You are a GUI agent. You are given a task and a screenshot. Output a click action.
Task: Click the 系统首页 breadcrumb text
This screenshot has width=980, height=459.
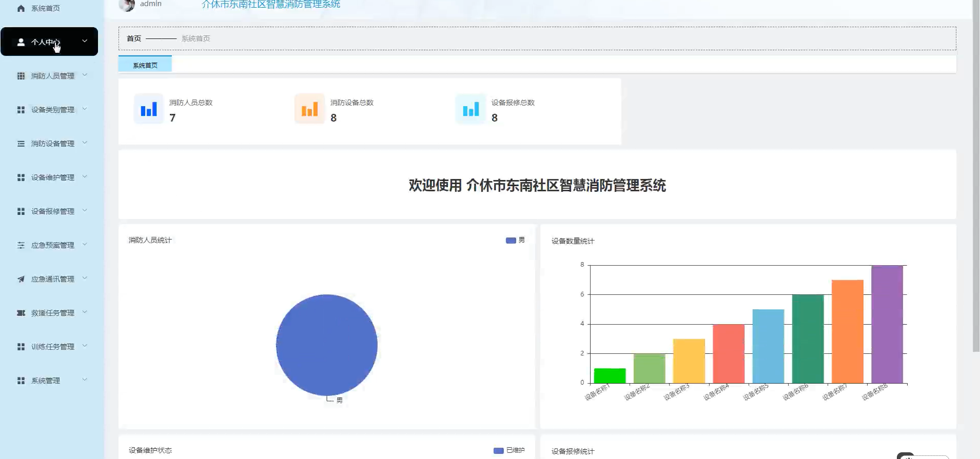[x=195, y=38]
